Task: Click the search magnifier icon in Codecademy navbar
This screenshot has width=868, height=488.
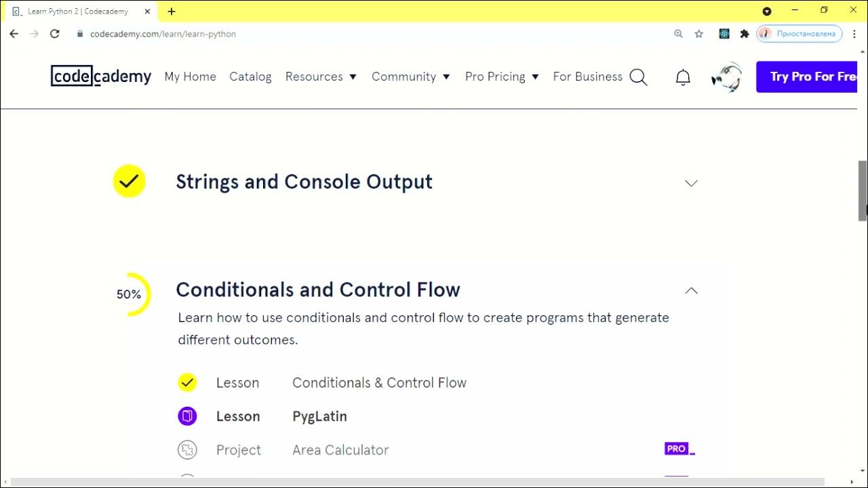Action: 638,77
